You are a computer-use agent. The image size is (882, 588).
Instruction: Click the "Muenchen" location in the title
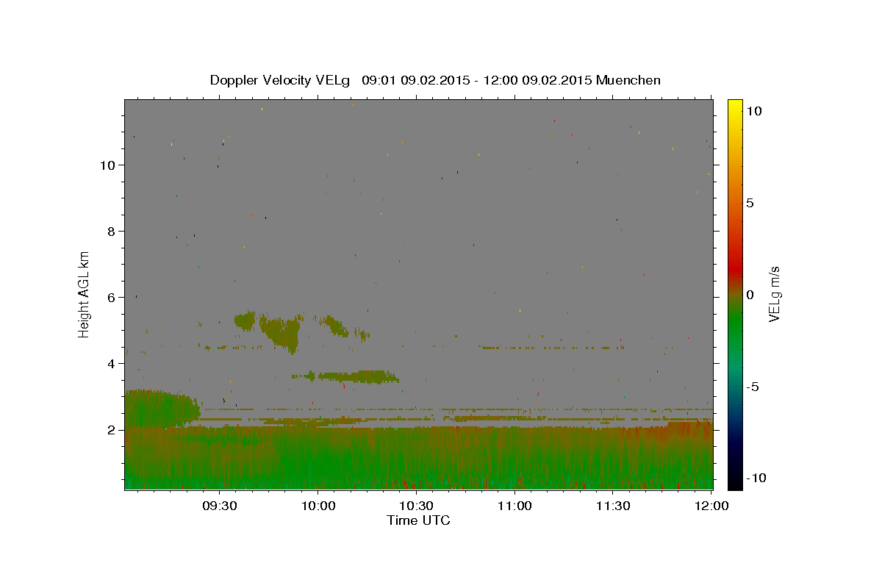628,80
